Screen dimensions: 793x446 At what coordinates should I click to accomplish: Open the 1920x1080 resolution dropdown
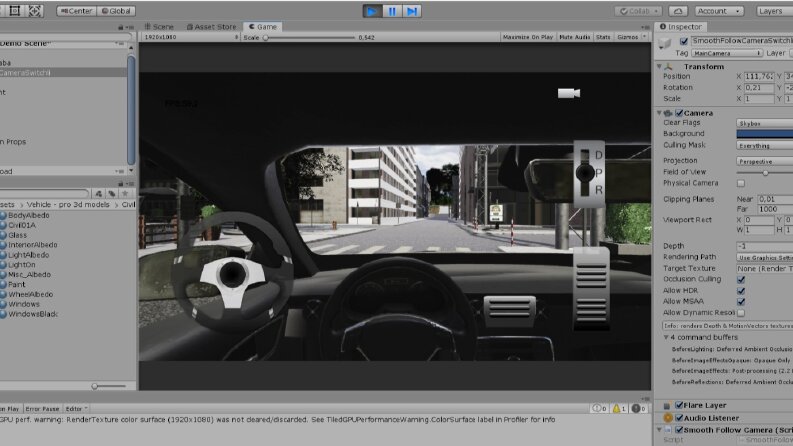191,37
